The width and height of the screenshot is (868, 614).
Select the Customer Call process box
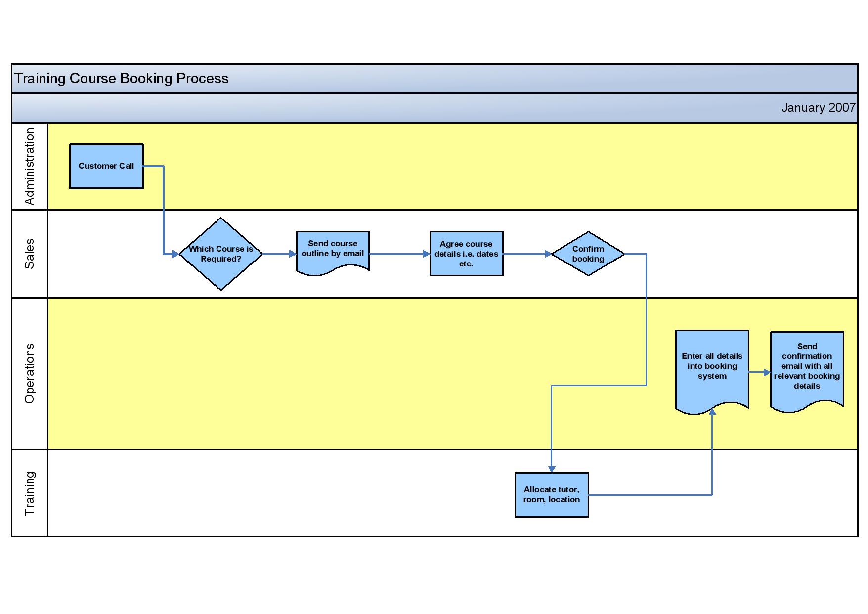[106, 166]
